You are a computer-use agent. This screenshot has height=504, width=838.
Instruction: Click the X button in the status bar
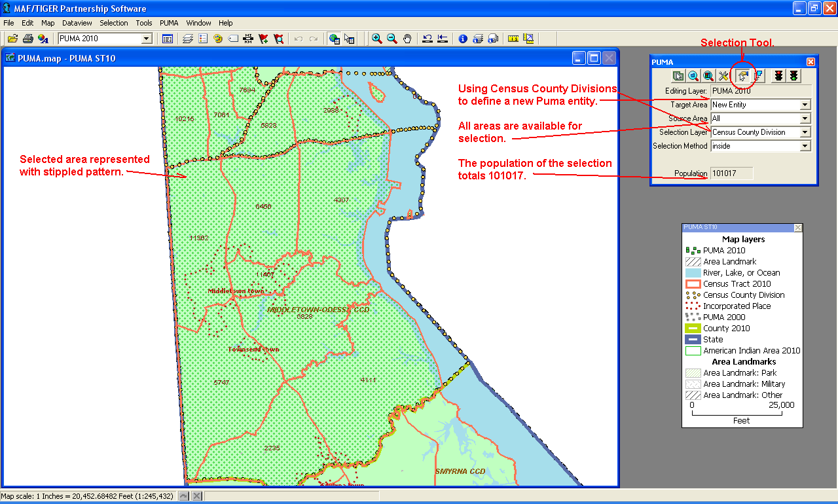click(x=196, y=496)
